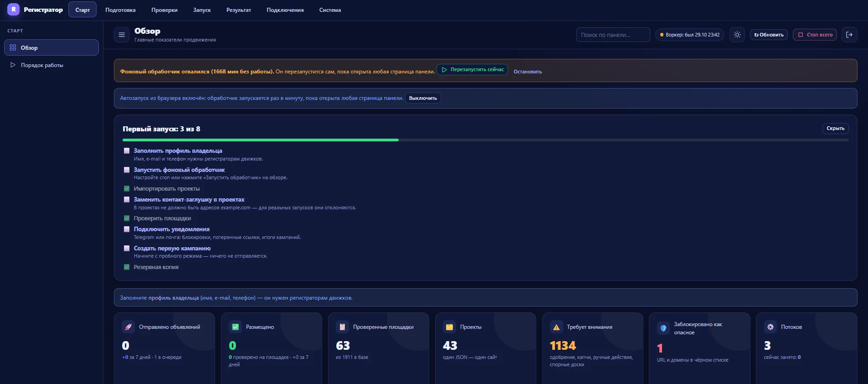
Task: Uncheck the Проверить площадки checkbox
Action: pos(127,218)
